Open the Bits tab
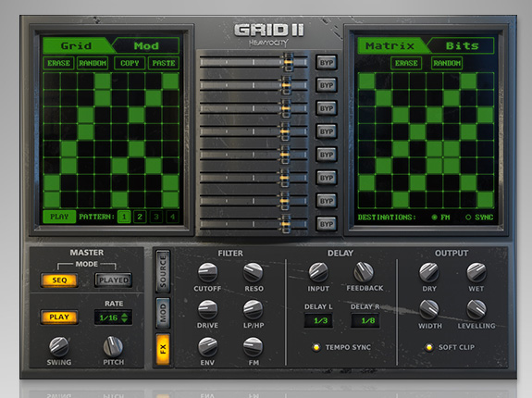This screenshot has width=532, height=398. pos(462,45)
